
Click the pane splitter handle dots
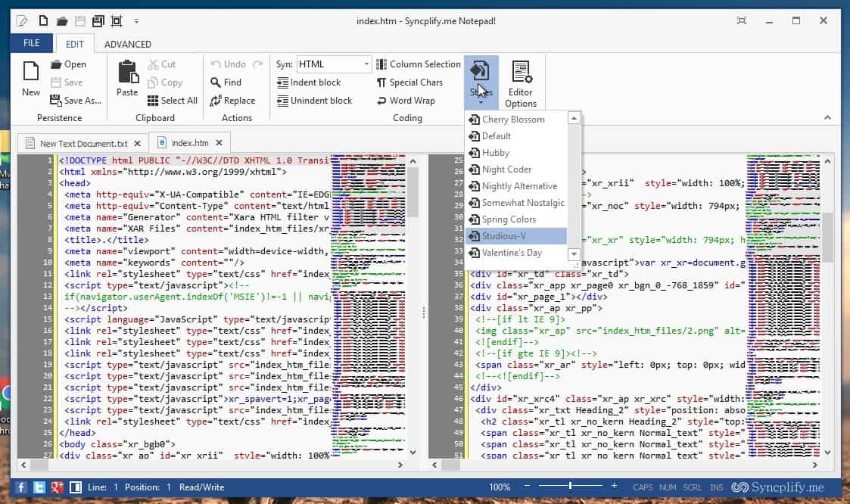423,312
